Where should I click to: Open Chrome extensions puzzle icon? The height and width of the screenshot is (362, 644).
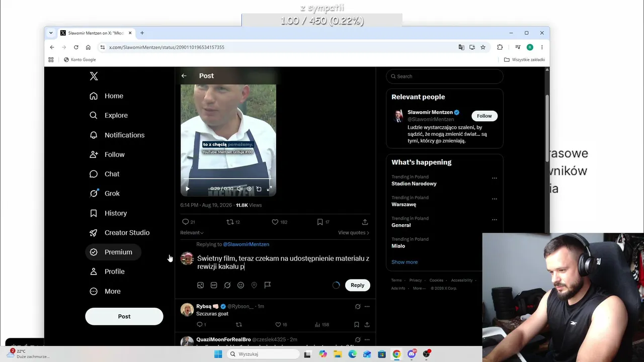500,47
